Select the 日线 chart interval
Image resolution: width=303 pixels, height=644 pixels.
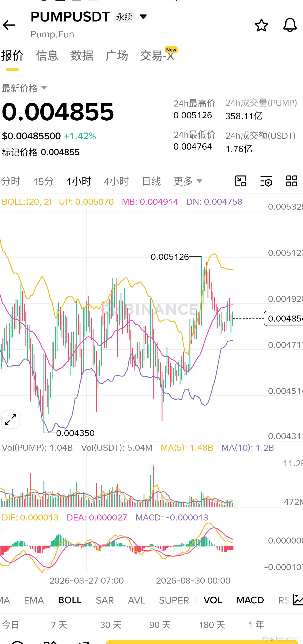(x=151, y=181)
